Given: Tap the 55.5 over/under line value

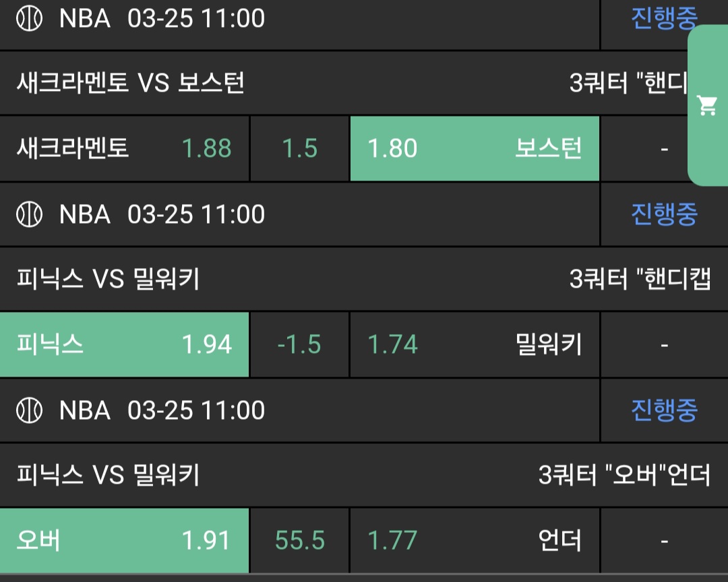Looking at the screenshot, I should 300,540.
